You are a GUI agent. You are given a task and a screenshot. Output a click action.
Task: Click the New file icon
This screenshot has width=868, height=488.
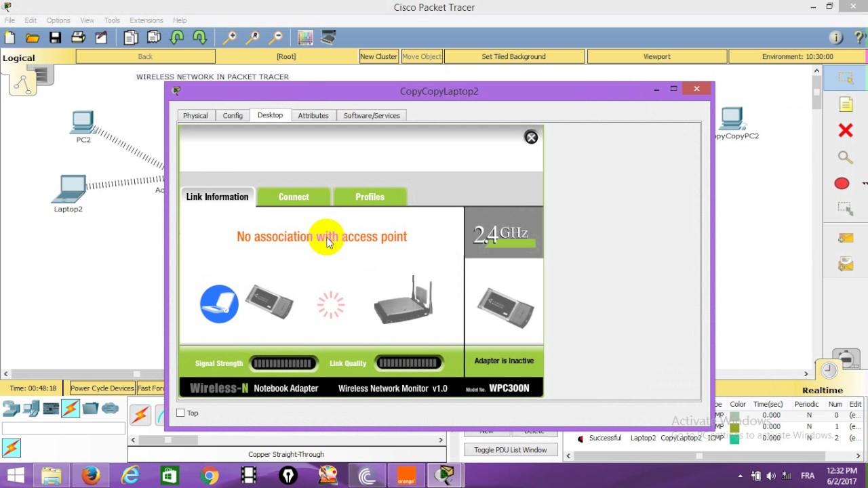click(x=10, y=38)
